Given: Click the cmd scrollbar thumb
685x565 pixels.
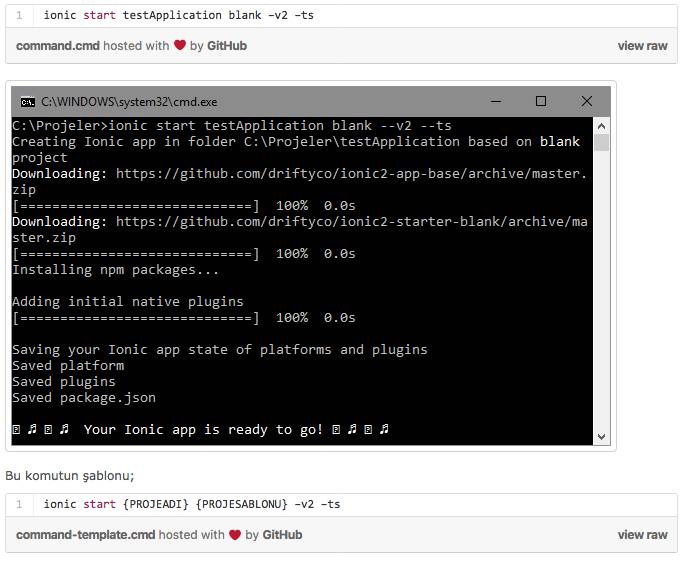Looking at the screenshot, I should pyautogui.click(x=601, y=142).
